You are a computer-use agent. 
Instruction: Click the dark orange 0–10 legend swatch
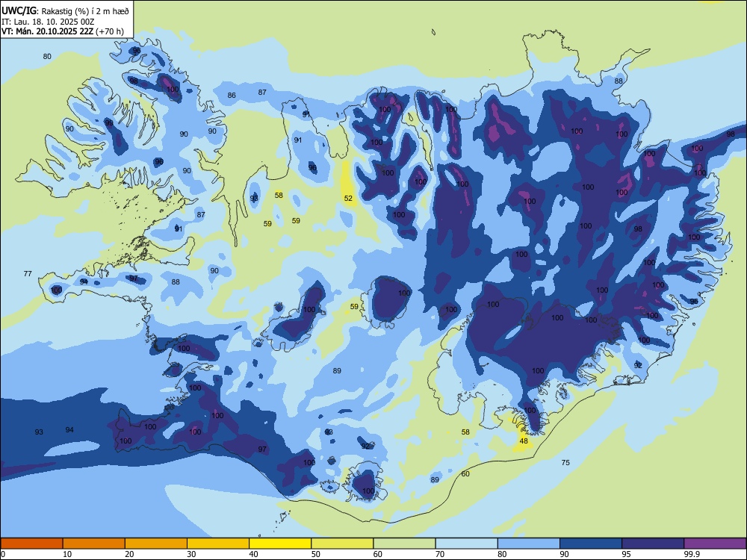(x=31, y=544)
